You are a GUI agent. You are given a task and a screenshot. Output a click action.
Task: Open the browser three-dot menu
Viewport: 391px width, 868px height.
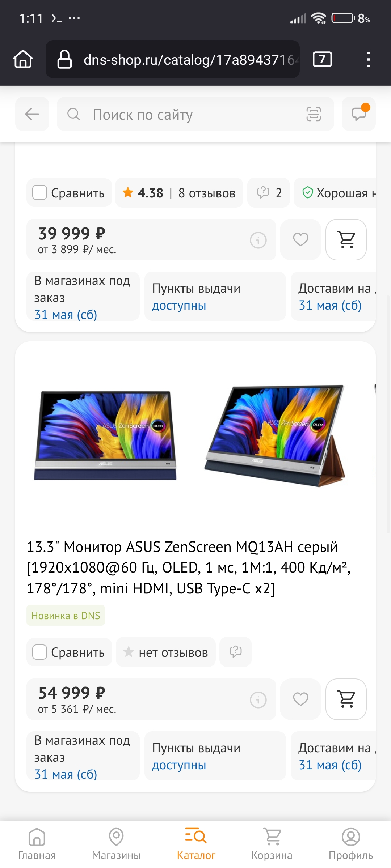(369, 59)
